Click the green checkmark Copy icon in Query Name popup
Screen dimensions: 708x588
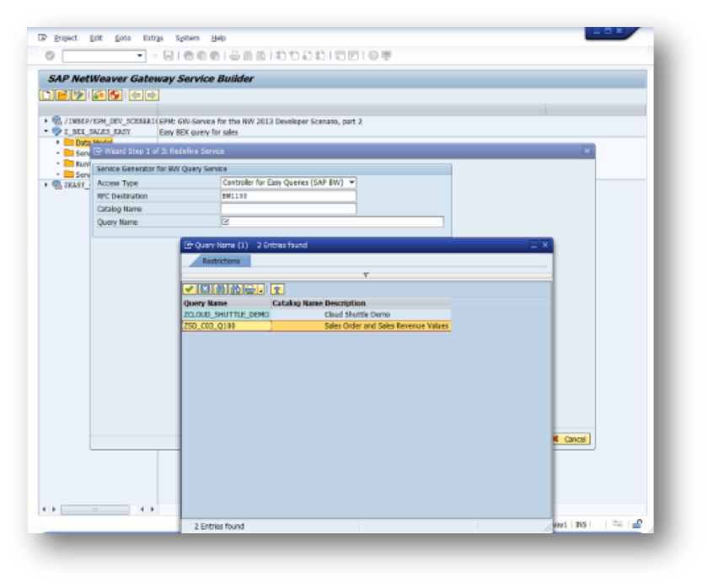(x=190, y=289)
